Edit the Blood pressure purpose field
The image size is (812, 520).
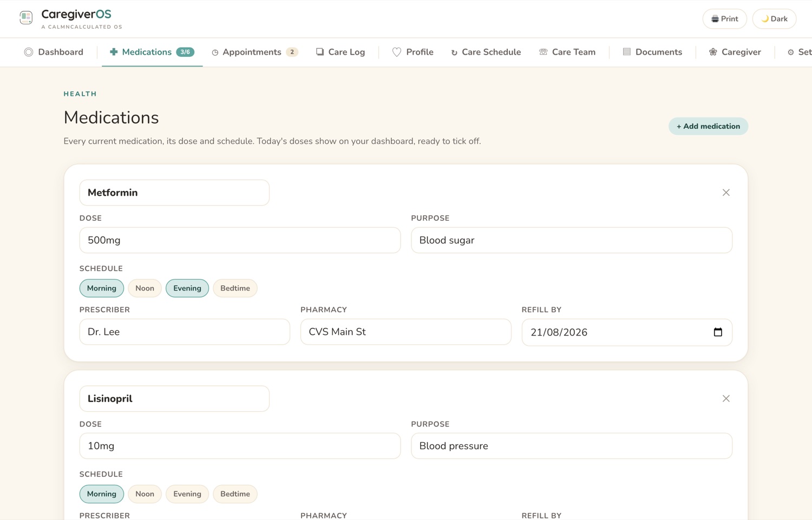572,446
